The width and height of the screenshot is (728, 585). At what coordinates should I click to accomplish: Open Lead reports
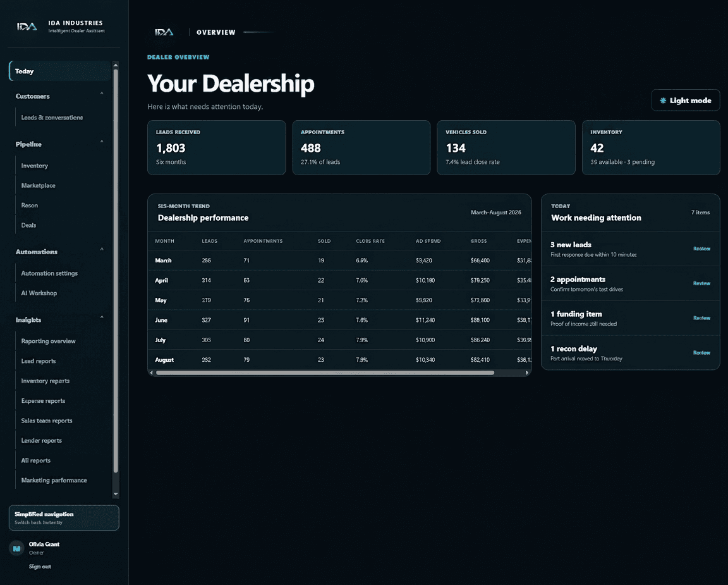[x=39, y=361]
